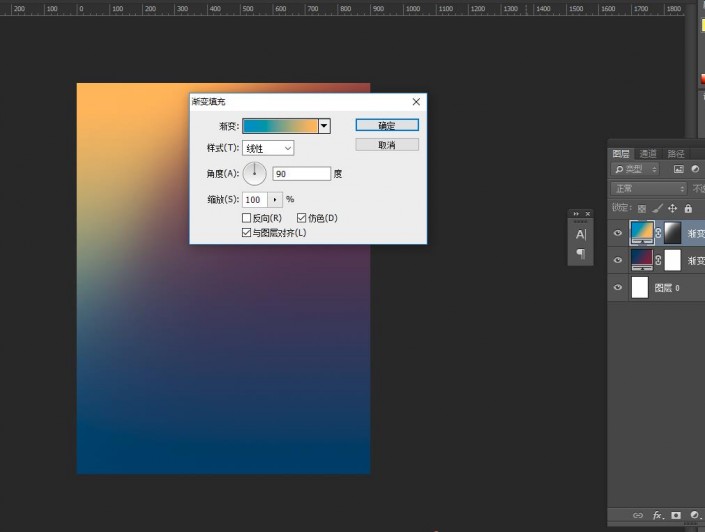The image size is (705, 532).
Task: Close the collapsed Character/Paragraph mini panel
Action: point(587,214)
